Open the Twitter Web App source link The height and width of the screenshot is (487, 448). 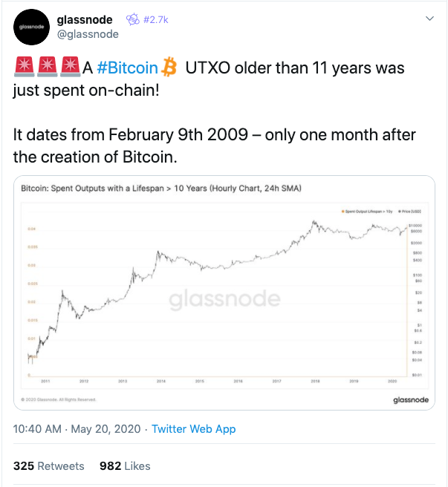(194, 429)
